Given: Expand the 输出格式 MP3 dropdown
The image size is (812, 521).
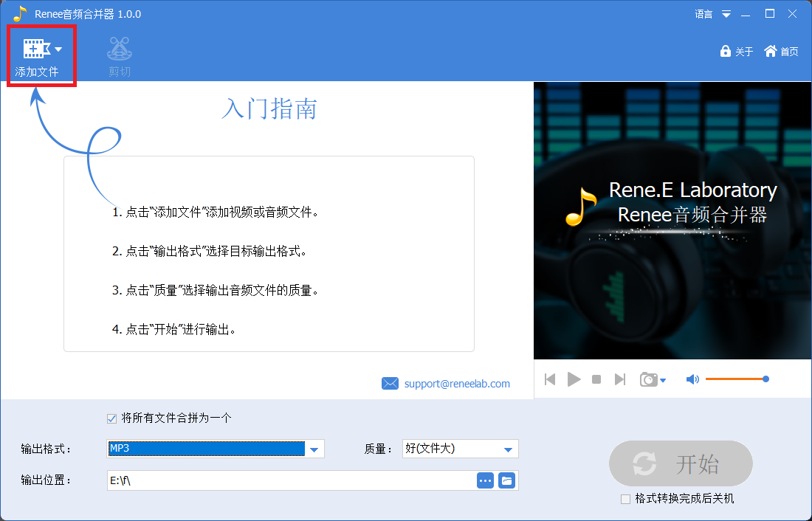Looking at the screenshot, I should (314, 449).
